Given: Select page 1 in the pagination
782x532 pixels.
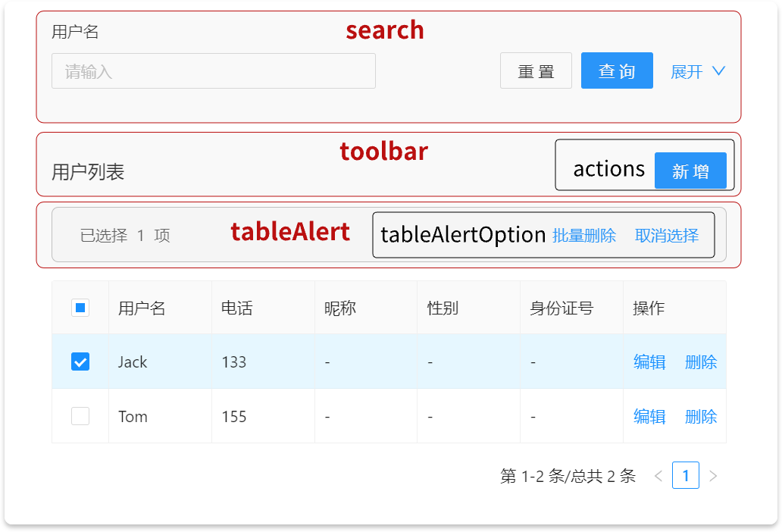Looking at the screenshot, I should (x=686, y=476).
